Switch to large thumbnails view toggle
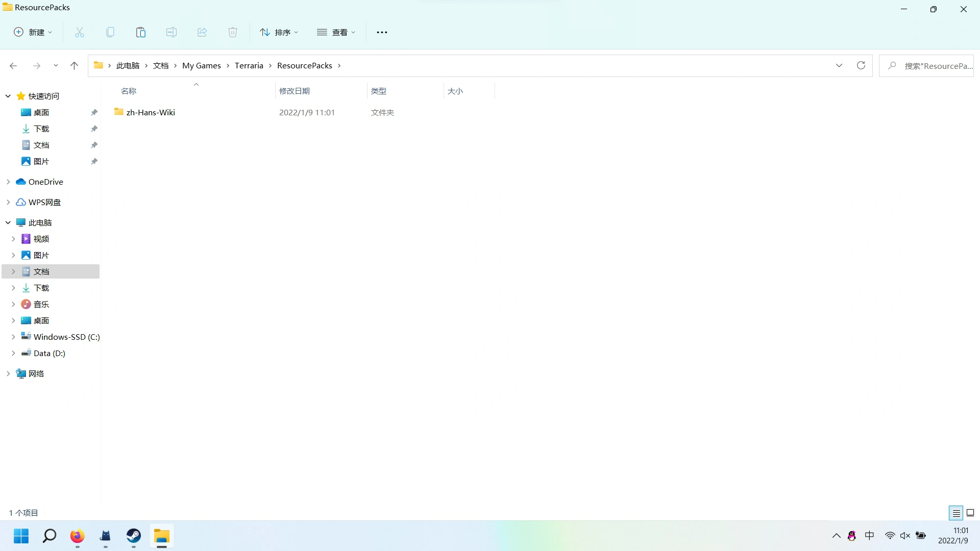This screenshot has height=551, width=980. point(970,513)
